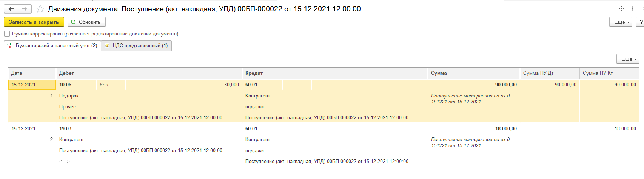Screen dimensions: 644x179
Task: Enable the Ручная корректировка checkbox
Action: coord(7,34)
